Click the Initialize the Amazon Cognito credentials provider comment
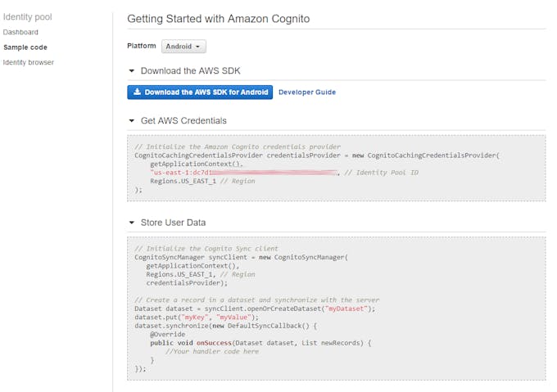This screenshot has height=392, width=557. pyautogui.click(x=238, y=146)
